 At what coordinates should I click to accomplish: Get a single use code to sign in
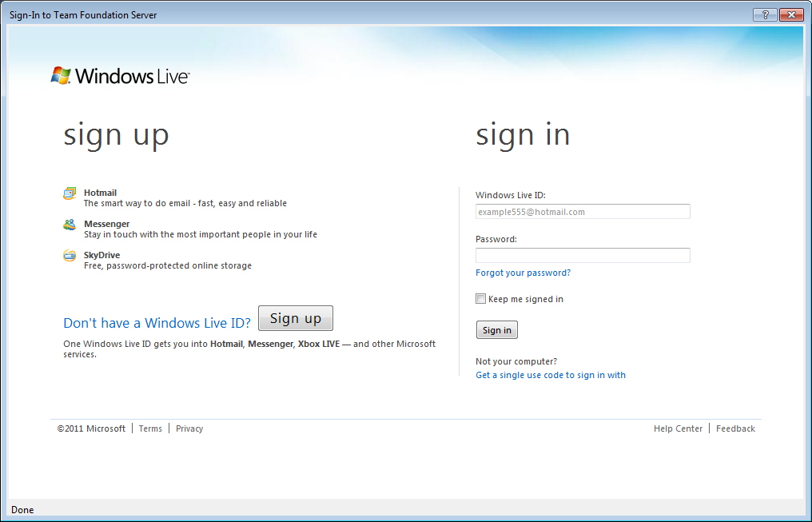(551, 375)
